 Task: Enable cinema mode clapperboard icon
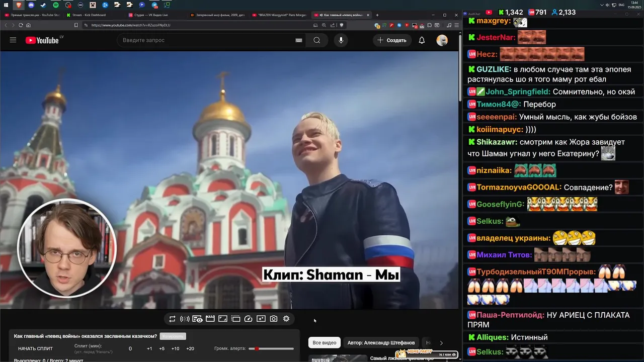(210, 319)
